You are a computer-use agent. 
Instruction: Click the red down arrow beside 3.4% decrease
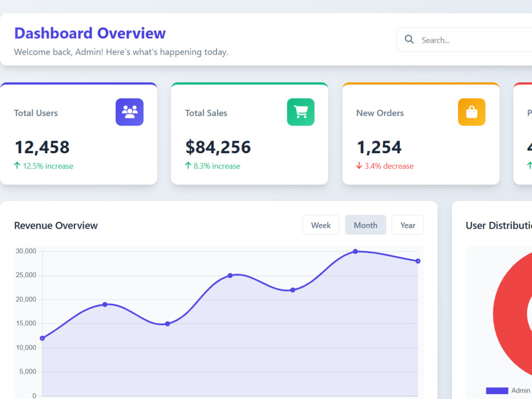pyautogui.click(x=359, y=165)
